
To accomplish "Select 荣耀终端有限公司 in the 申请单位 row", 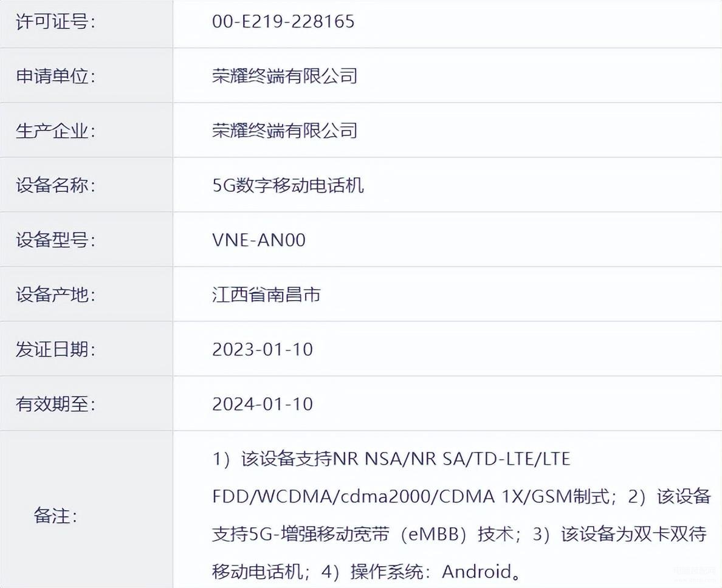I will 284,76.
